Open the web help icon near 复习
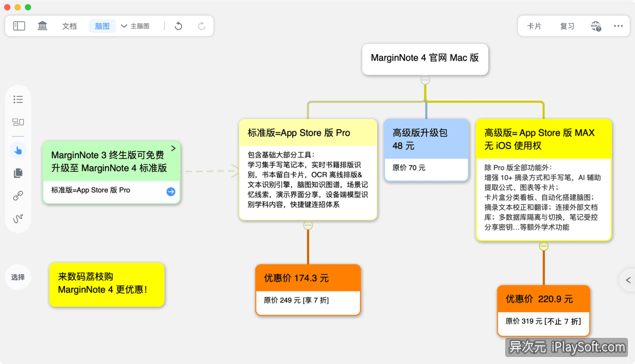 596,27
